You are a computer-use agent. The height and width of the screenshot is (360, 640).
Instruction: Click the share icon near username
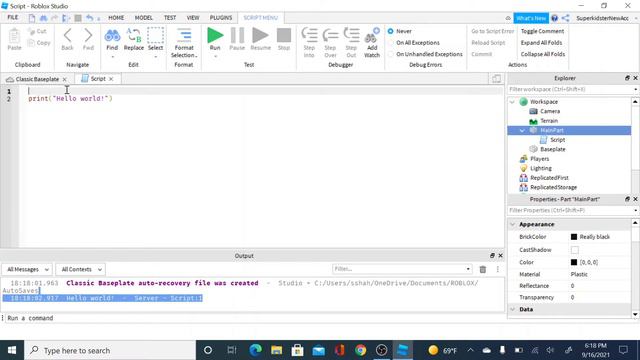(565, 18)
